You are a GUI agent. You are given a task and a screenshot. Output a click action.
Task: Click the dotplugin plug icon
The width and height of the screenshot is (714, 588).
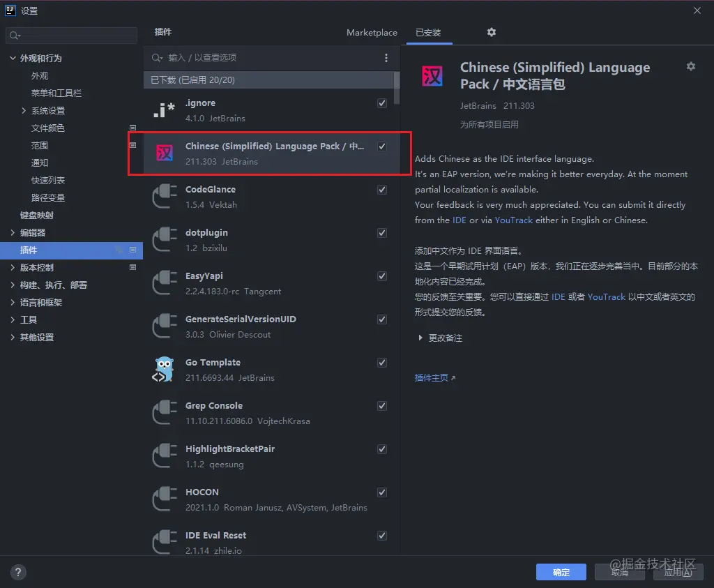(x=165, y=239)
